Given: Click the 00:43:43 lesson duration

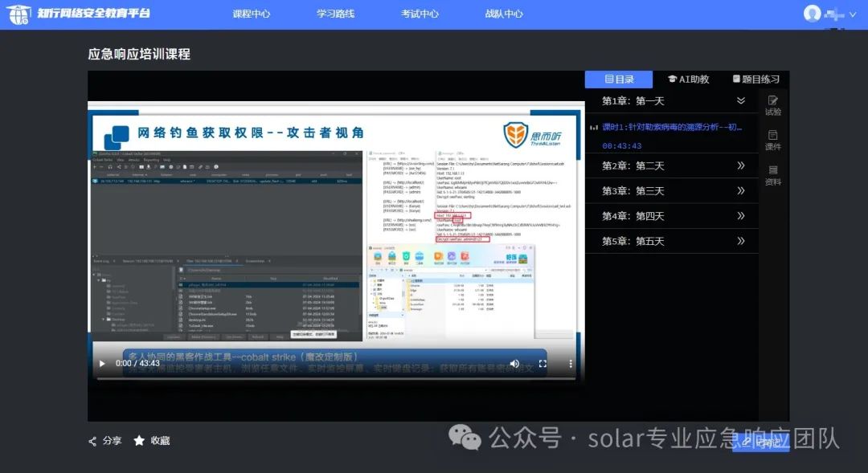Looking at the screenshot, I should pyautogui.click(x=621, y=146).
